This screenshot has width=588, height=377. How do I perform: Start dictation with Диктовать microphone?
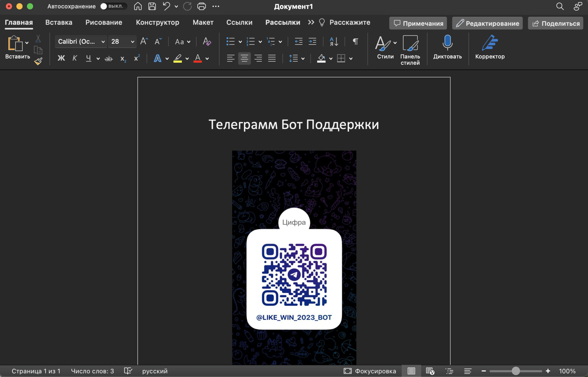point(447,47)
